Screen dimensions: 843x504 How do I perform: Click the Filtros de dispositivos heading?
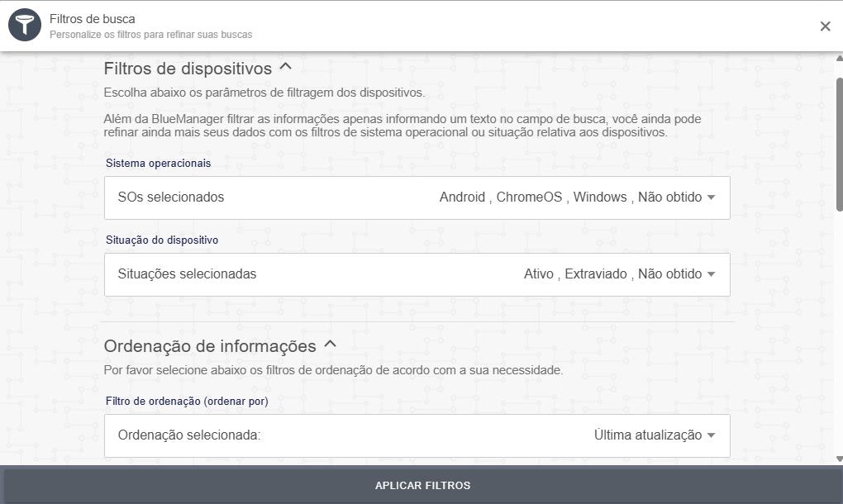pos(188,69)
